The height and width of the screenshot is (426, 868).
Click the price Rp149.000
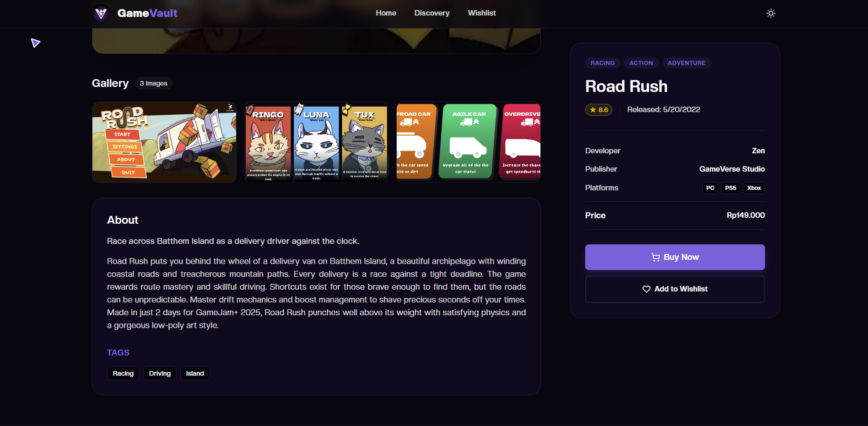(746, 215)
